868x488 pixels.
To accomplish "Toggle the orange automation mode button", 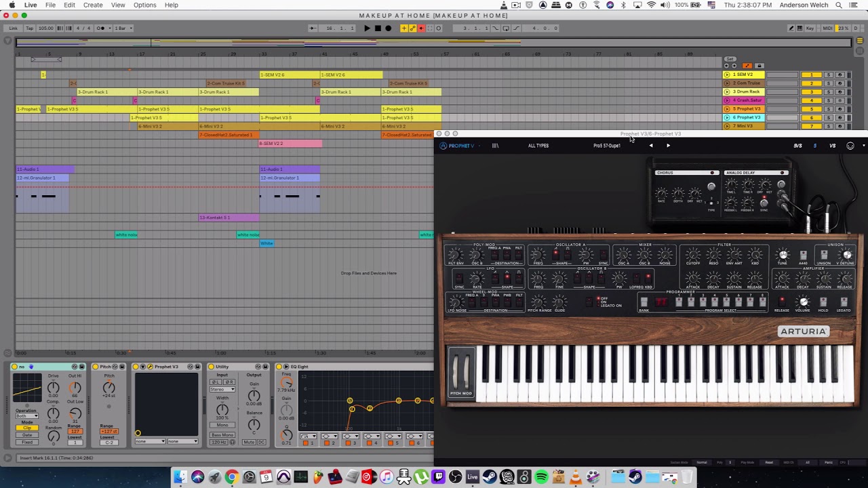I will click(747, 66).
